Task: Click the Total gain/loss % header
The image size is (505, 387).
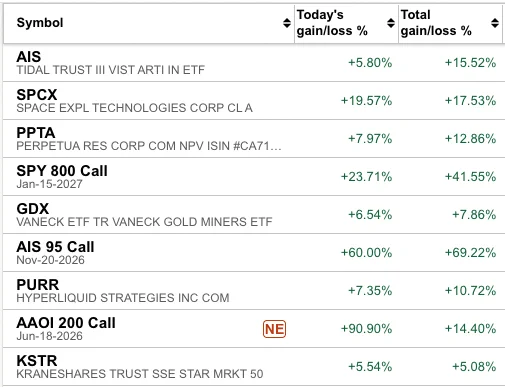Action: [x=436, y=23]
